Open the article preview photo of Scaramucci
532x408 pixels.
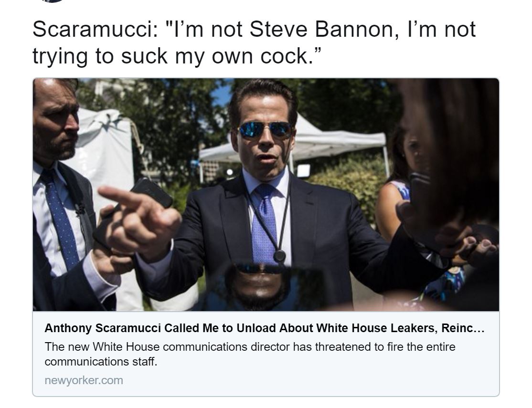266,195
